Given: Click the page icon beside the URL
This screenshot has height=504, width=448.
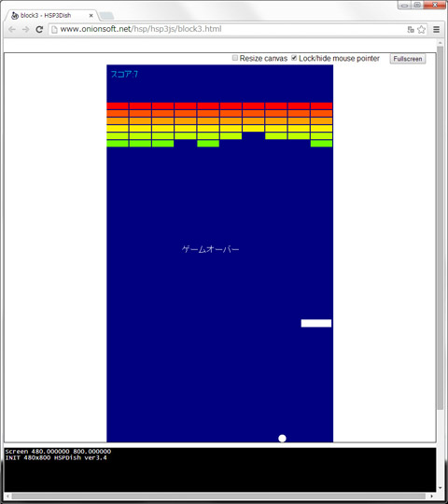Looking at the screenshot, I should tap(55, 30).
